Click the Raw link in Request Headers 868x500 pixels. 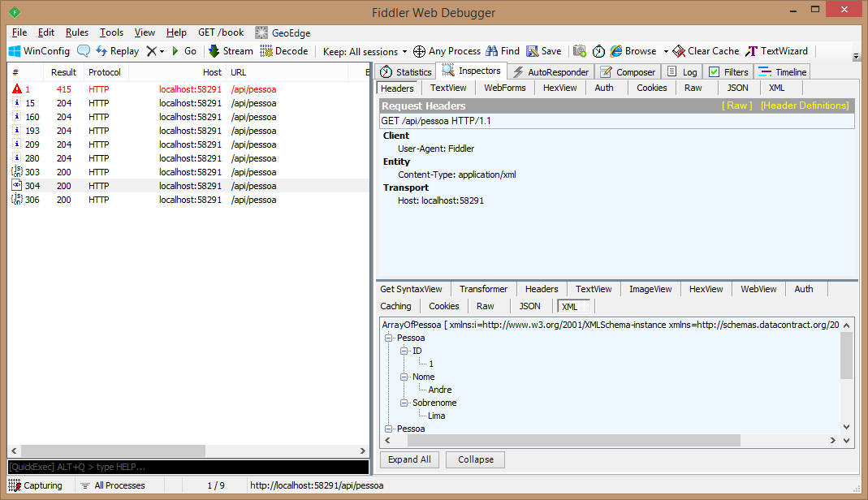click(x=736, y=106)
